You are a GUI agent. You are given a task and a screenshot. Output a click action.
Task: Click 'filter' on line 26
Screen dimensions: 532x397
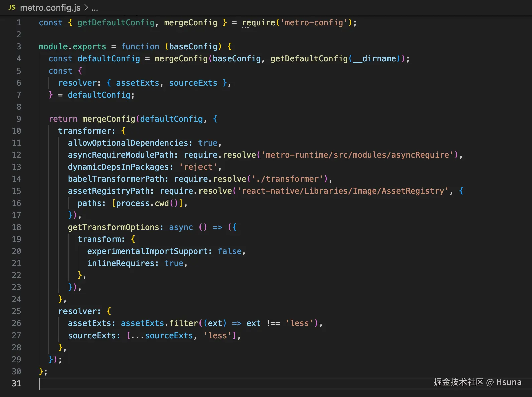pos(183,323)
